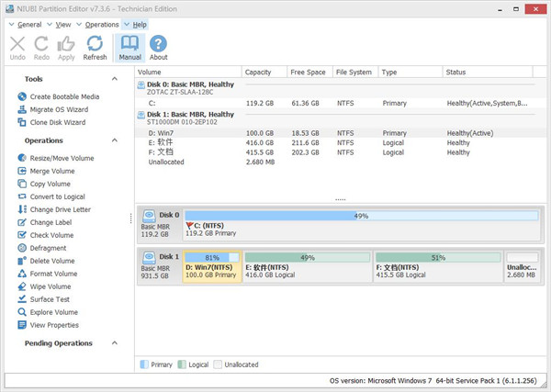Screen dimensions: 551x392
Task: Click the Surface Test label
Action: point(50,299)
